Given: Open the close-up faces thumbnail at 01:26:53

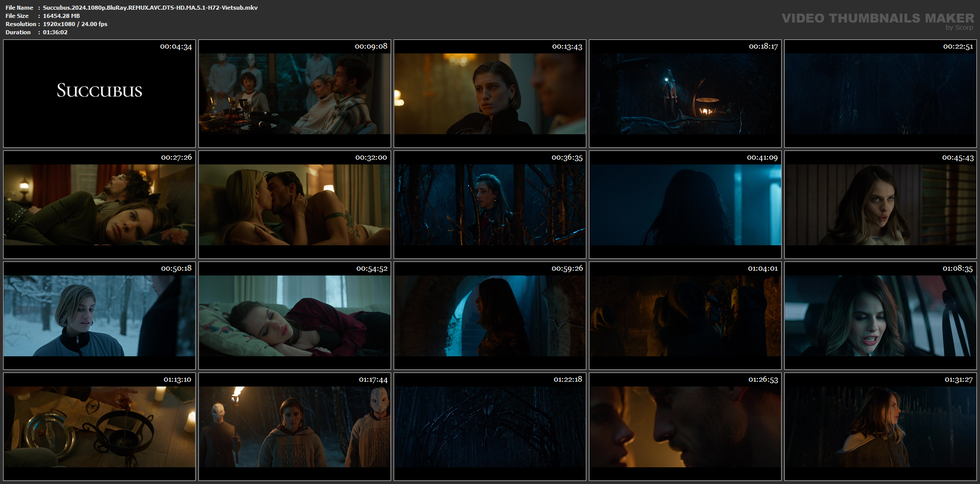Looking at the screenshot, I should coord(685,427).
